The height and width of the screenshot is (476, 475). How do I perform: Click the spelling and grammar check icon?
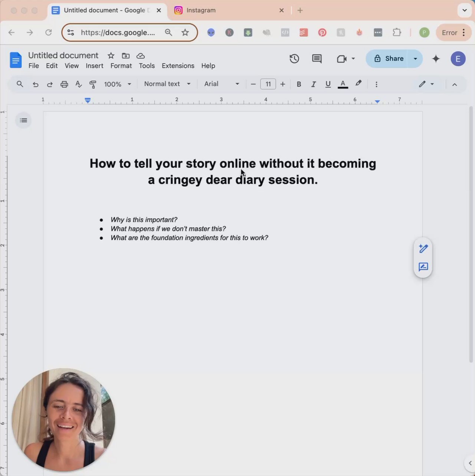[x=78, y=84]
